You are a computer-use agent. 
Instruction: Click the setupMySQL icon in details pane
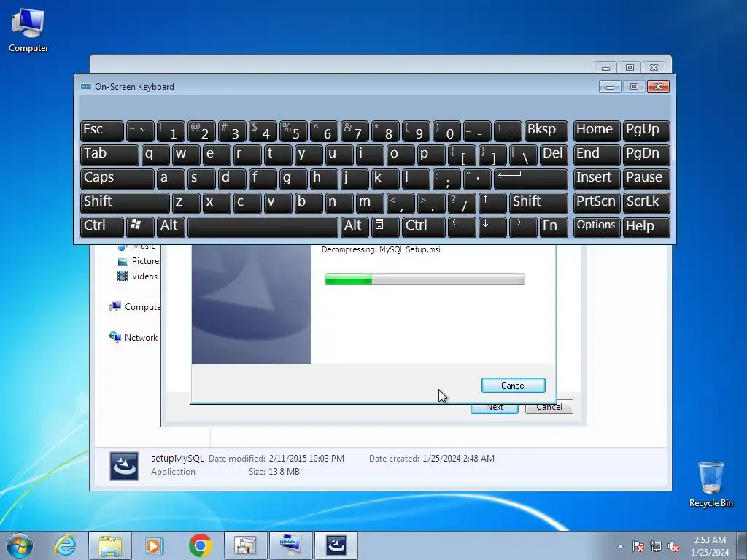pos(124,465)
